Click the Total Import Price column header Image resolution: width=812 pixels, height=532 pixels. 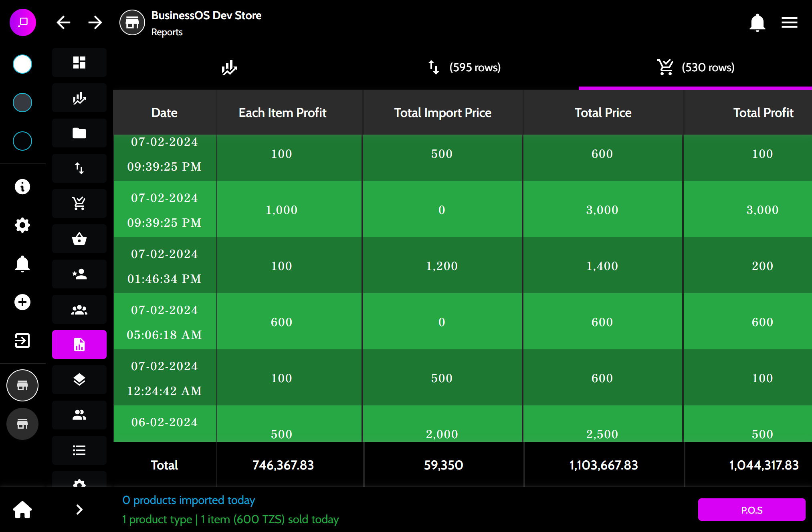point(442,113)
